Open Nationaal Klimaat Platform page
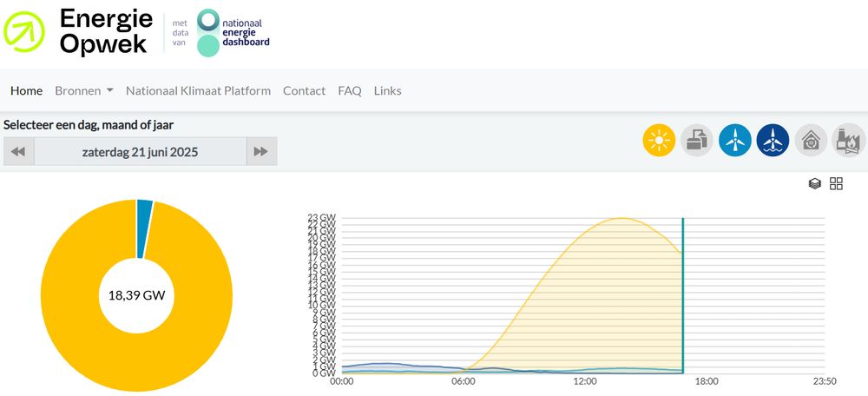The width and height of the screenshot is (868, 396). pos(198,91)
